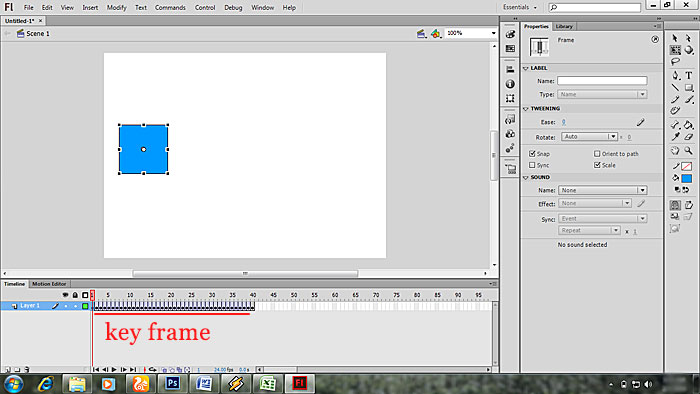Viewport: 700px width, 394px height.
Task: Toggle the Loop playback button
Action: point(152,369)
